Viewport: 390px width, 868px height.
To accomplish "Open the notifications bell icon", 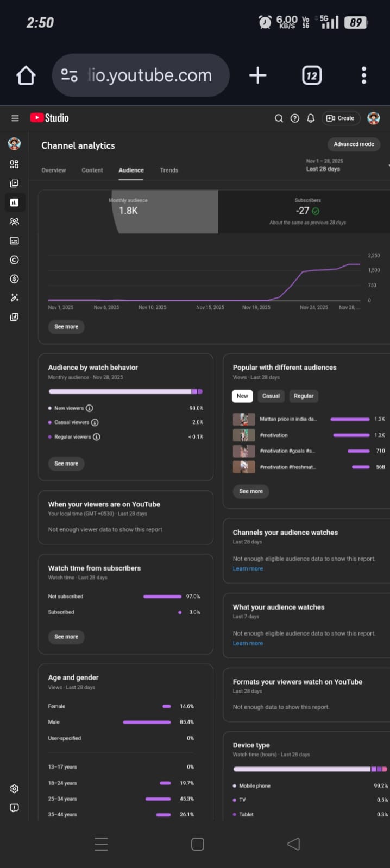I will [x=311, y=118].
